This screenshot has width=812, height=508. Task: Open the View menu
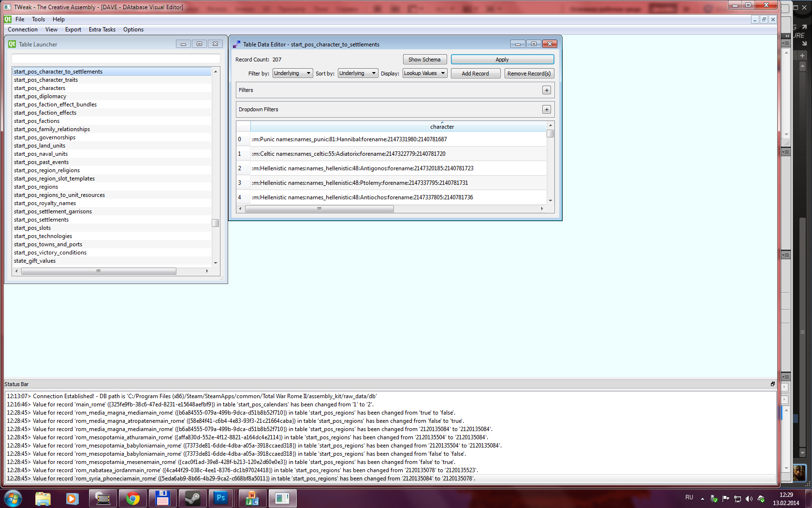coord(51,30)
